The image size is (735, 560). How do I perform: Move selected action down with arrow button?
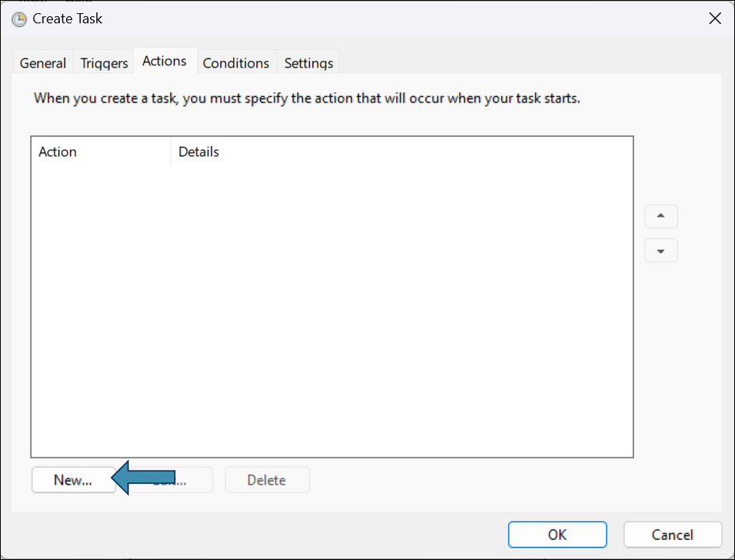(661, 250)
